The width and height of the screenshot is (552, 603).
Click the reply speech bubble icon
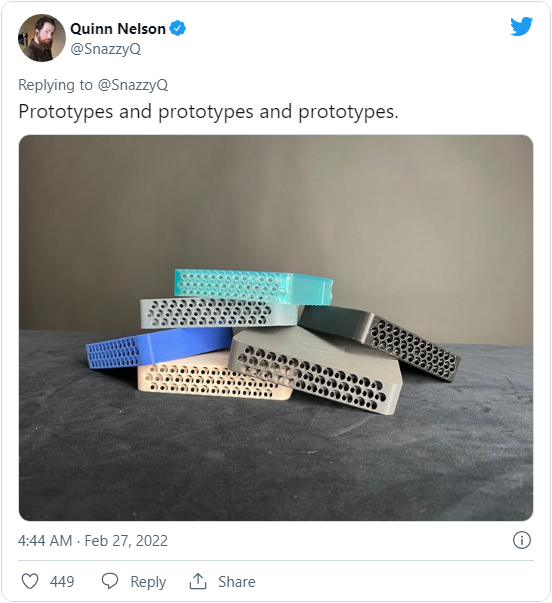point(110,581)
